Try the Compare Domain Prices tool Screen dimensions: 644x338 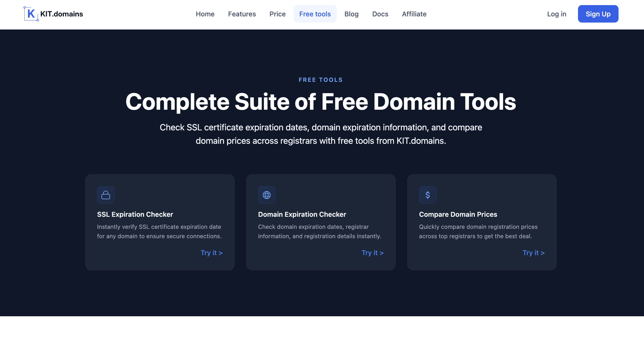pyautogui.click(x=534, y=253)
